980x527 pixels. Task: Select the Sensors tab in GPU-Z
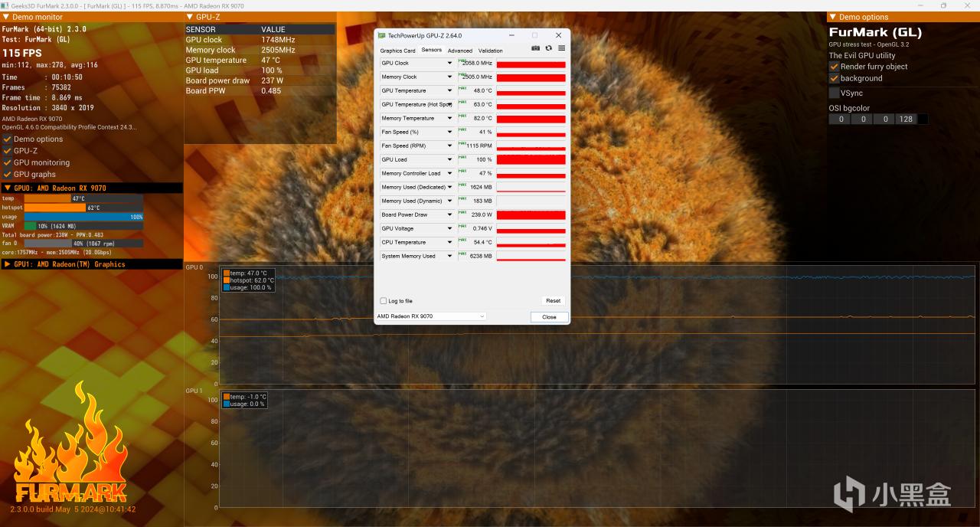coord(432,50)
